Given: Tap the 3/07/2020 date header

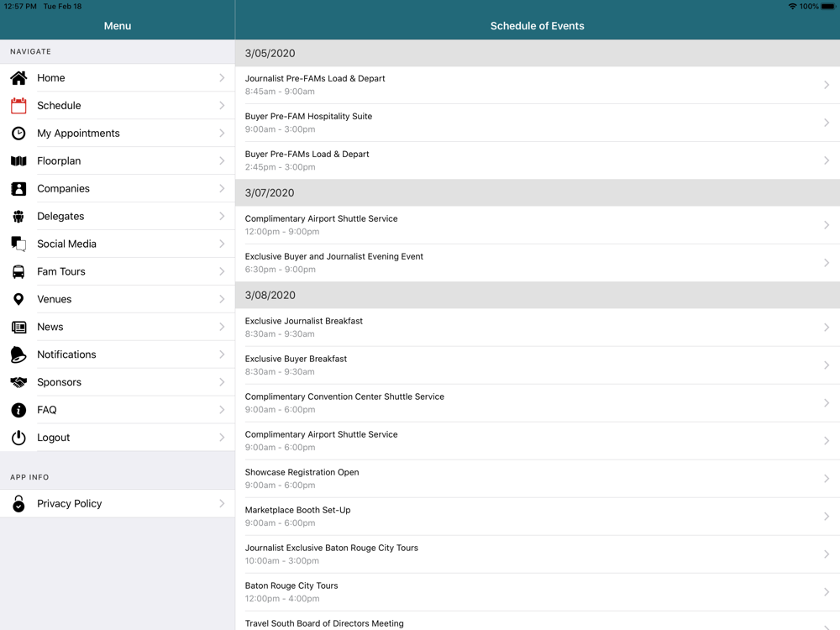Looking at the screenshot, I should (538, 193).
